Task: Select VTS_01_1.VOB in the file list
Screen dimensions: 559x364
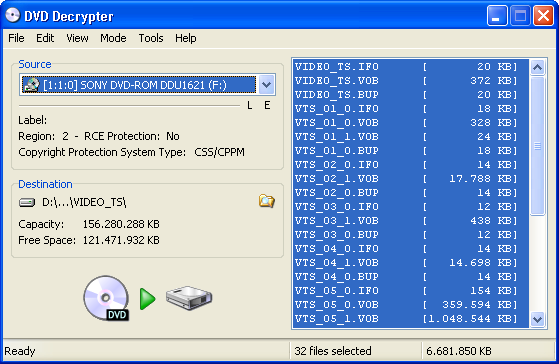Action: (x=410, y=137)
